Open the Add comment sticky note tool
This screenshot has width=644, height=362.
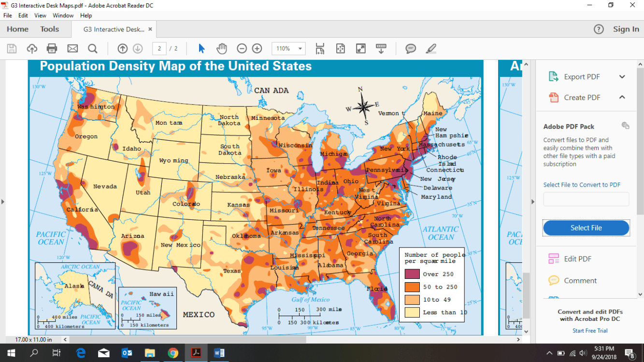point(411,48)
